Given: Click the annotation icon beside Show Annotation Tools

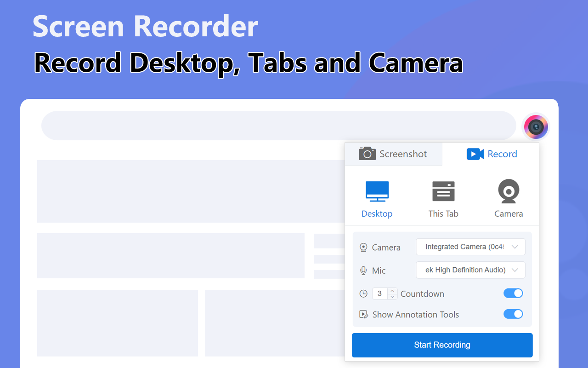Looking at the screenshot, I should [x=363, y=314].
